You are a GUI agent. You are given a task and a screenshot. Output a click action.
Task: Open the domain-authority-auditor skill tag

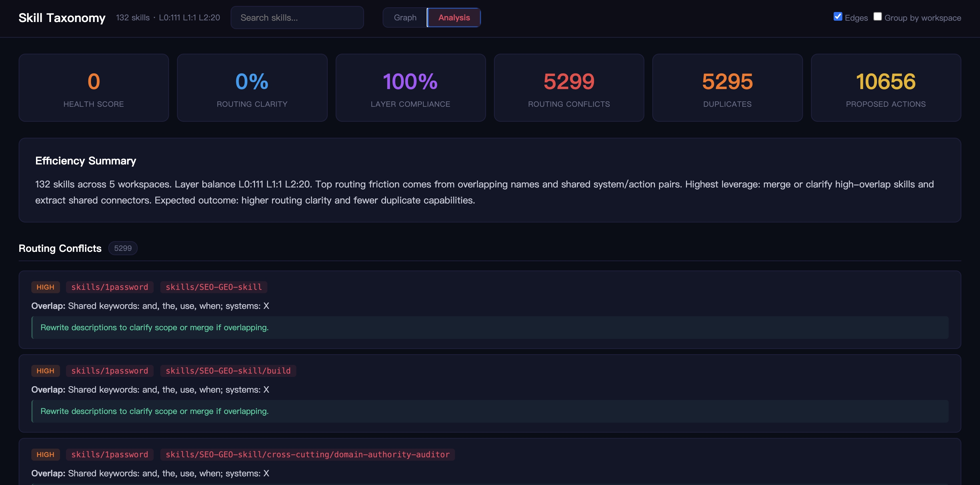pos(307,455)
